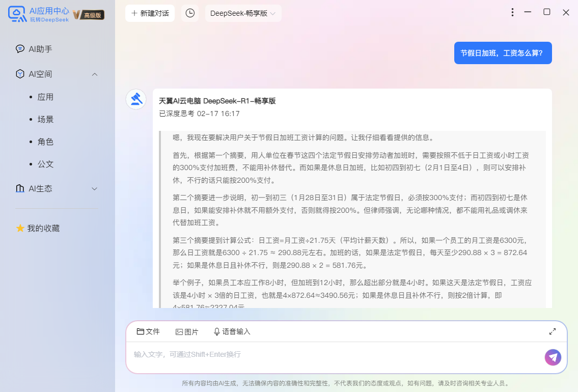This screenshot has width=578, height=392.
Task: Click the 已深度思考 02-17 16:17 timestamp
Action: [x=200, y=114]
